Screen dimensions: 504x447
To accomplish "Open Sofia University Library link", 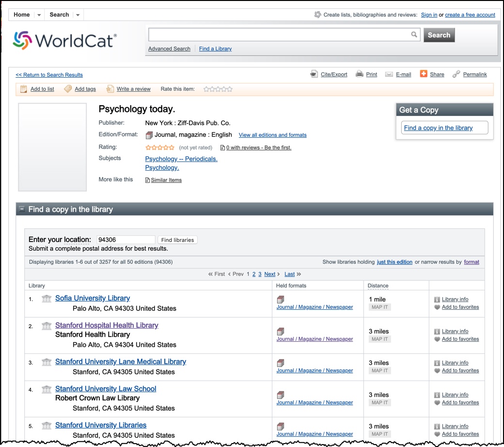I will tap(93, 298).
